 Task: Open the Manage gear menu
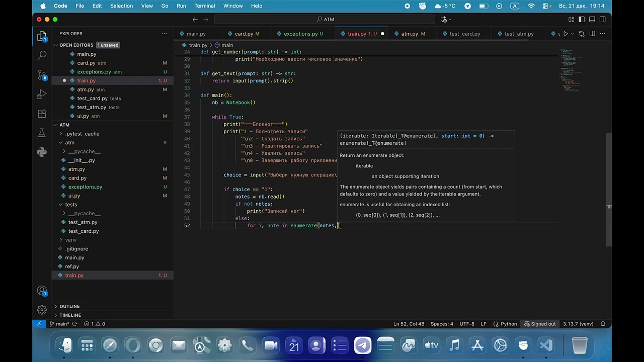click(x=42, y=310)
